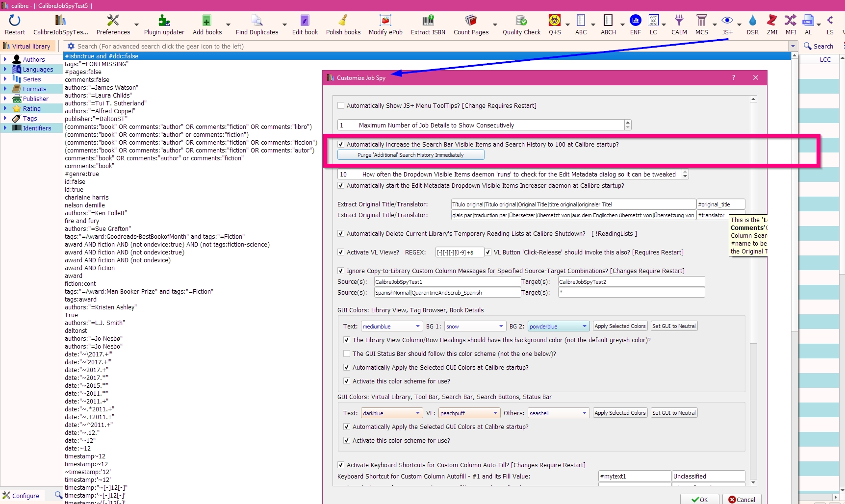845x504 pixels.
Task: Toggle auto-start Edit Metadata Dropdown daemon checkbox
Action: 341,185
